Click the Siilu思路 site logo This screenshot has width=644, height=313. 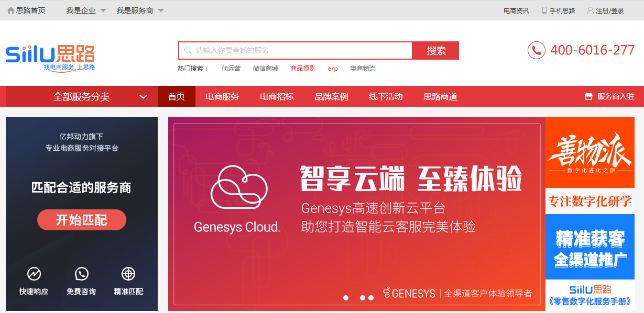(50, 58)
